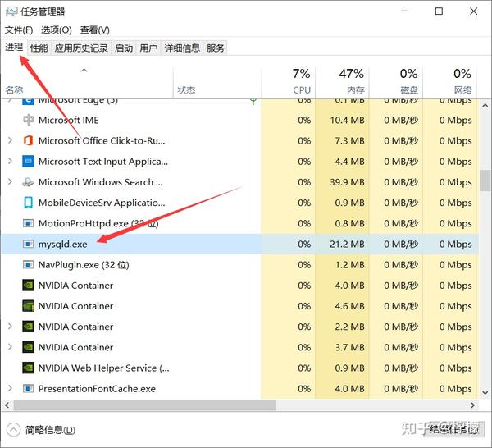This screenshot has width=492, height=448.
Task: Select the MotionProHttpd.exe (32 位) row
Action: click(x=240, y=223)
